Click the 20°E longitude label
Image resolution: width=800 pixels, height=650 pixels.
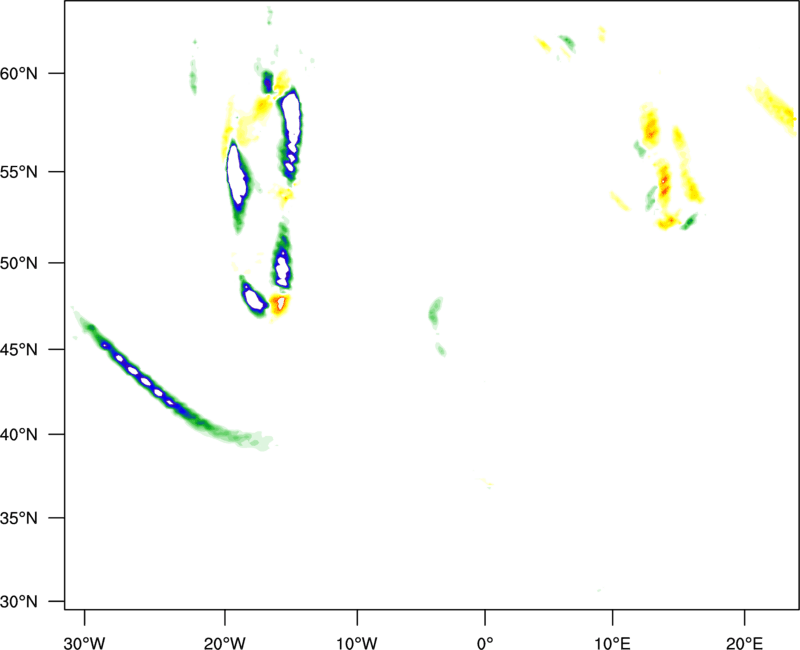tap(744, 643)
